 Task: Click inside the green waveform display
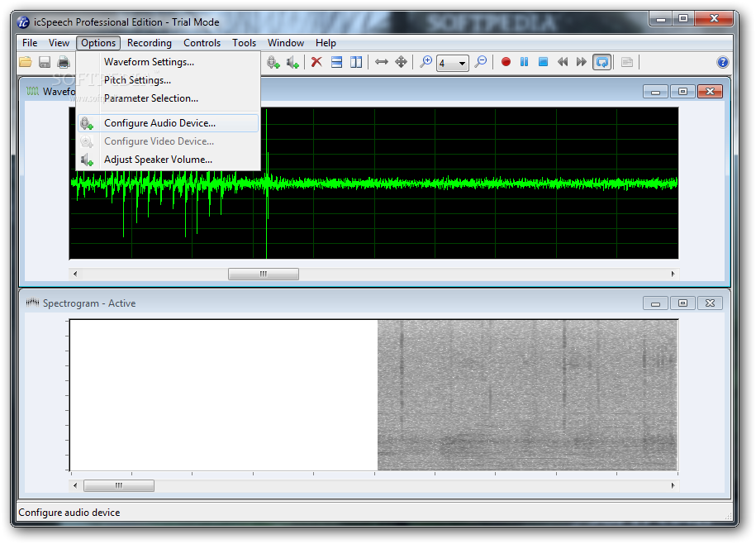pos(373,184)
